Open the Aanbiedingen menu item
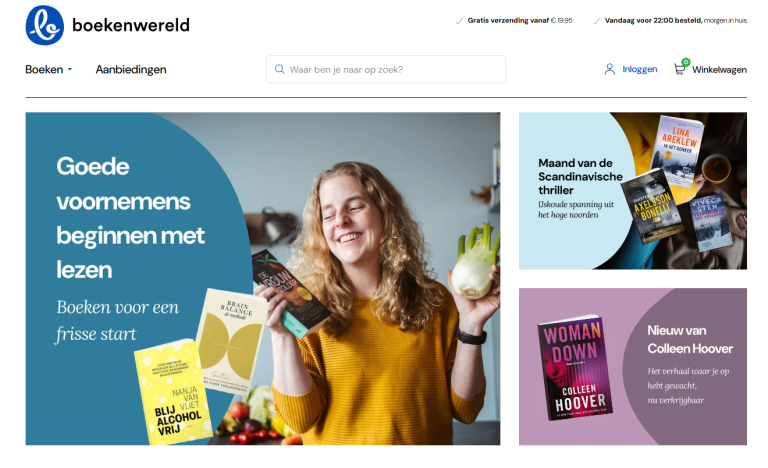 [x=131, y=70]
